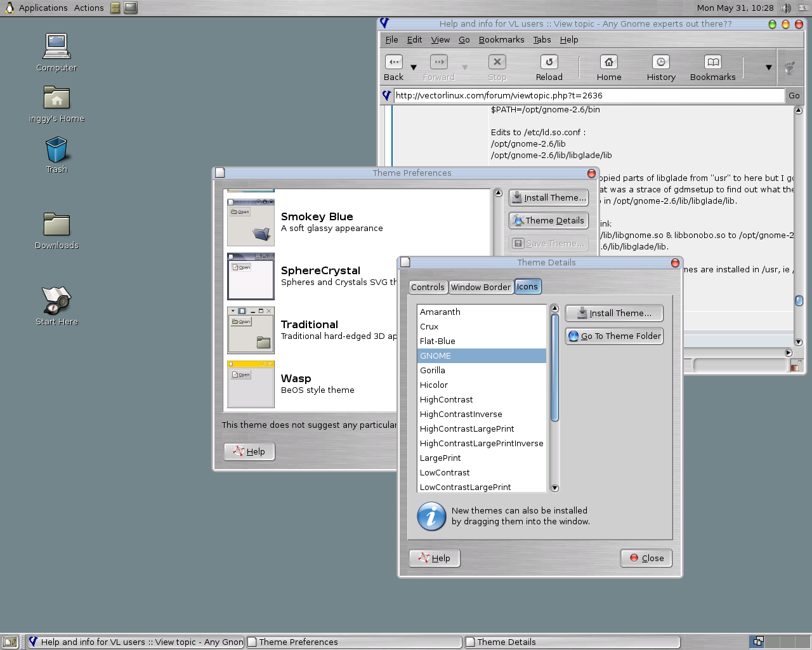Open the Go menu in browser
812x650 pixels.
[x=464, y=39]
